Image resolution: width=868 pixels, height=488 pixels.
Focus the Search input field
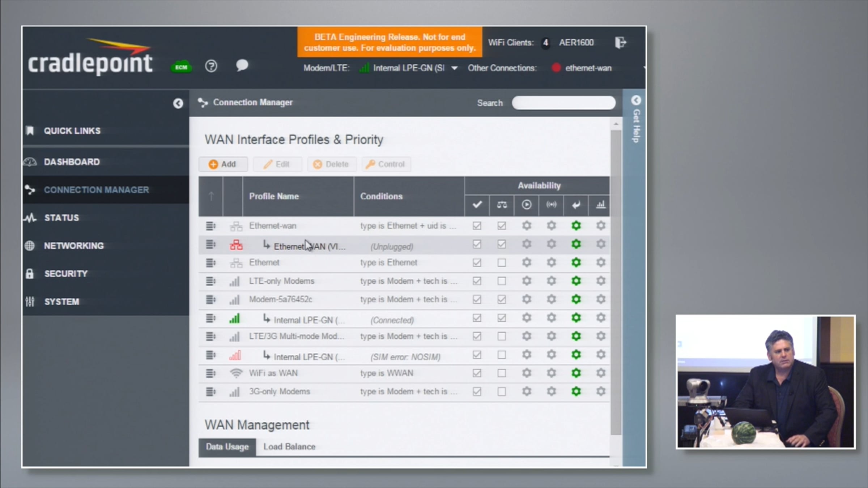tap(563, 103)
